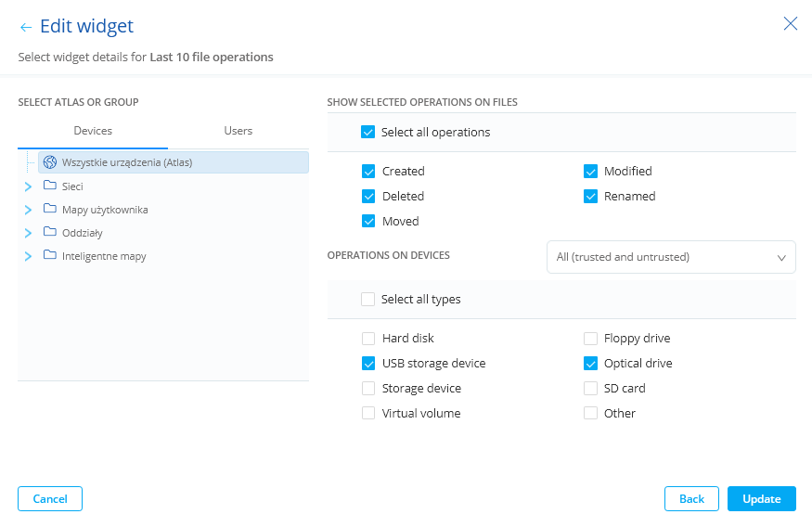This screenshot has height=527, width=812.
Task: Click the back arrow beside Edit widget
Action: click(25, 28)
